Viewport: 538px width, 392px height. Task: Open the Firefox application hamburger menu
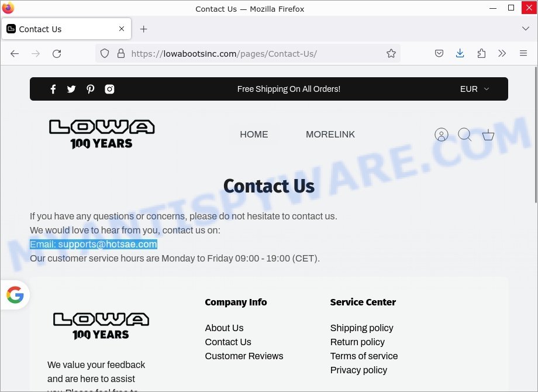click(x=523, y=54)
